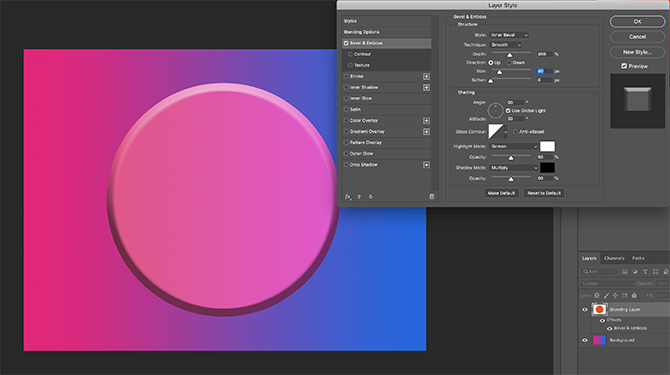This screenshot has height=375, width=670.
Task: Open the Technique dropdown showing Smooth
Action: coord(506,45)
